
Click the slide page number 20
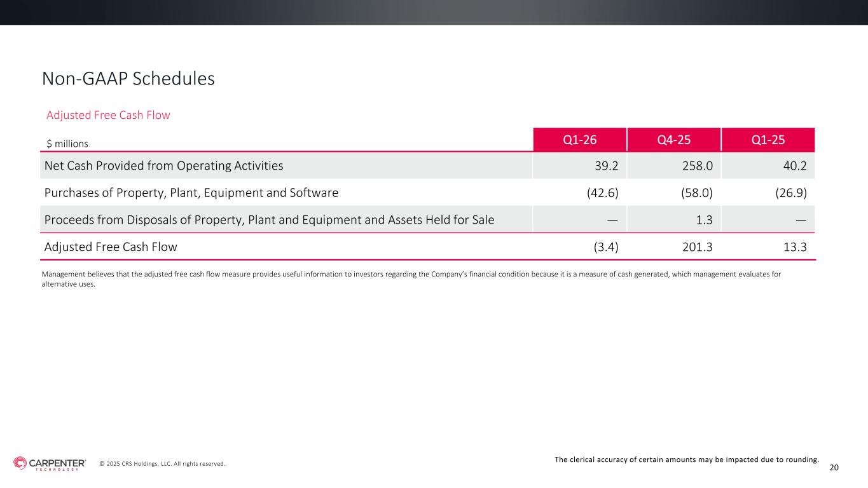click(x=834, y=468)
